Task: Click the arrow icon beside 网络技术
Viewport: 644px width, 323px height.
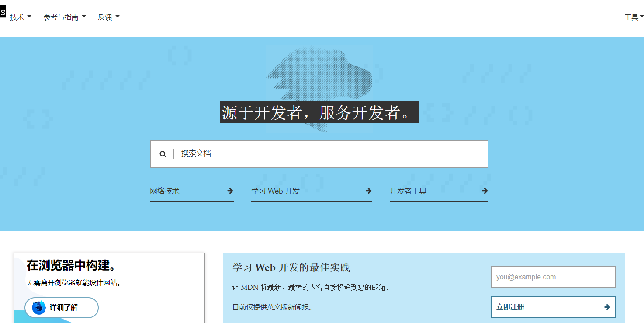Action: click(230, 191)
